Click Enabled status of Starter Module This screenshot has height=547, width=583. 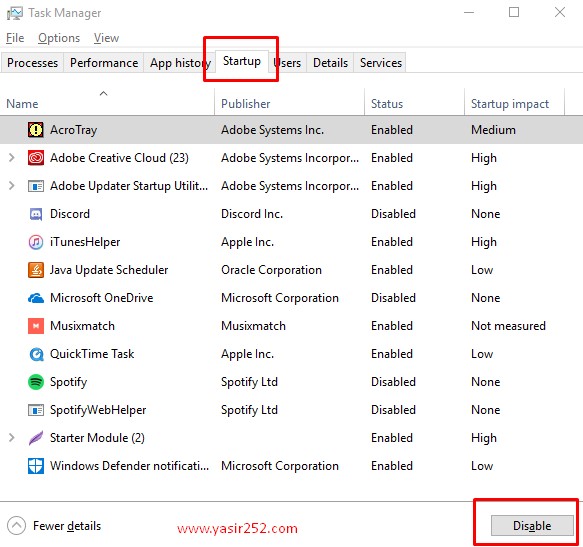(x=392, y=438)
